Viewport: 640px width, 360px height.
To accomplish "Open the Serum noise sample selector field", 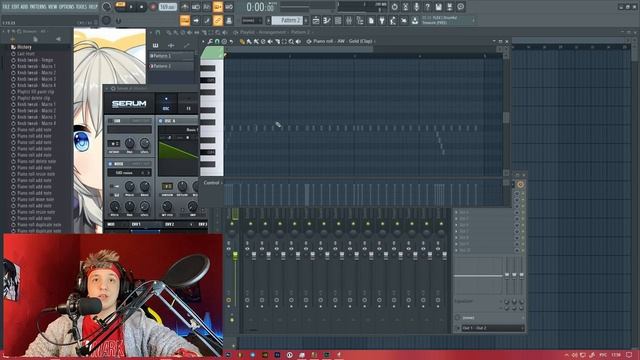I will pyautogui.click(x=129, y=173).
